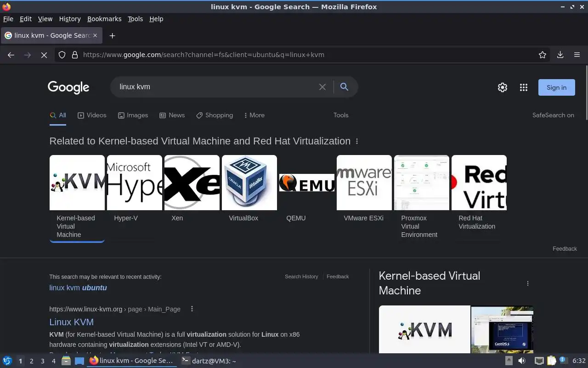Click the browser Back arrow
The image size is (588, 368).
pos(11,55)
